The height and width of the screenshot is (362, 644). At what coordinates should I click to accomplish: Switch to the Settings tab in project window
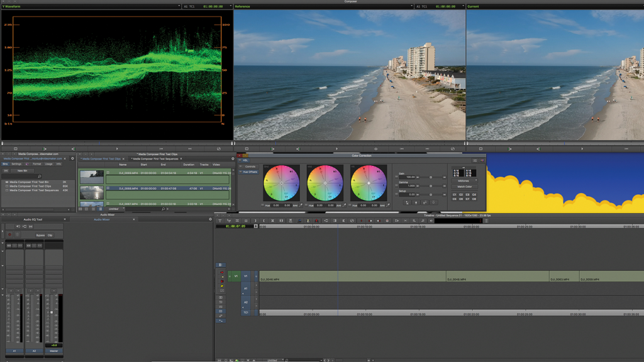[17, 164]
